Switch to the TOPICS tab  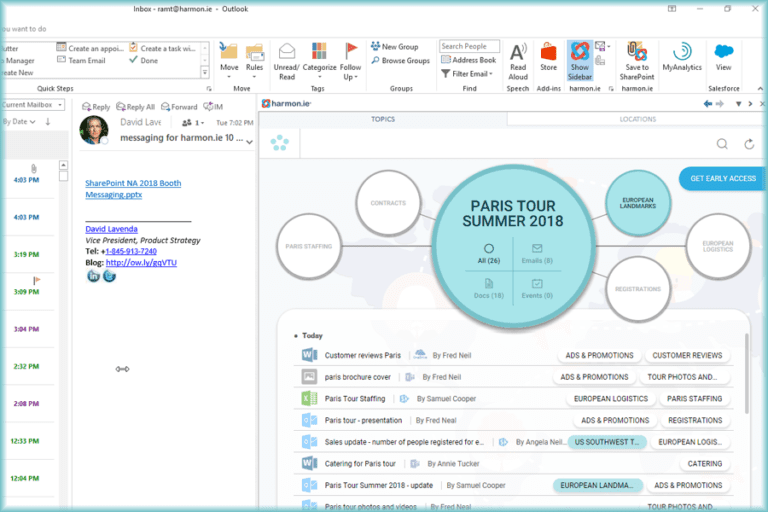pos(383,119)
